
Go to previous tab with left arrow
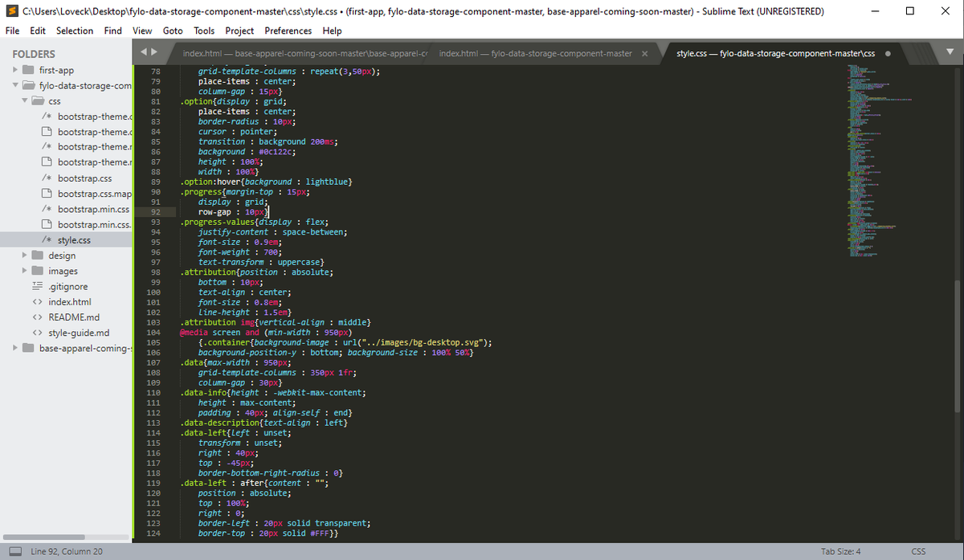[144, 52]
